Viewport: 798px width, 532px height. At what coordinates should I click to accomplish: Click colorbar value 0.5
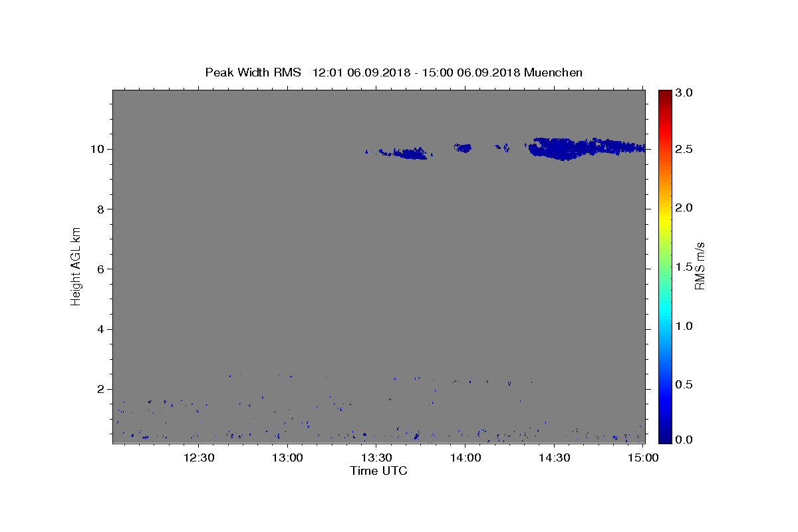pyautogui.click(x=684, y=384)
